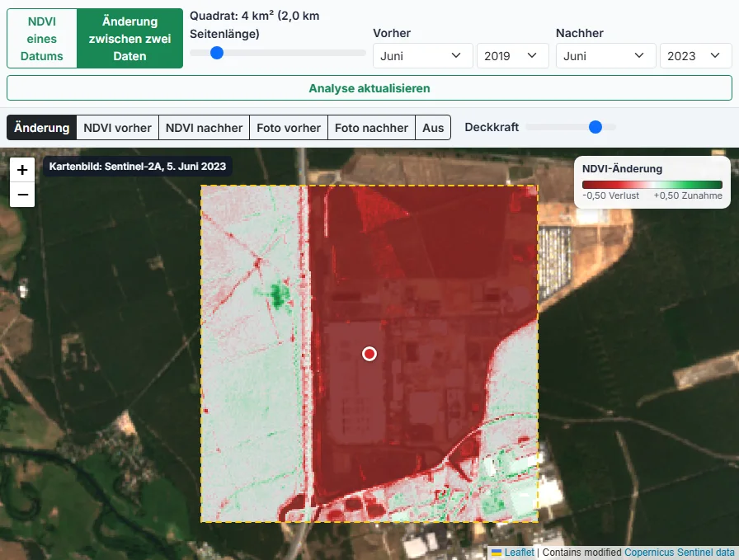
Task: Click the 'Nachher' label
Action: tap(580, 33)
